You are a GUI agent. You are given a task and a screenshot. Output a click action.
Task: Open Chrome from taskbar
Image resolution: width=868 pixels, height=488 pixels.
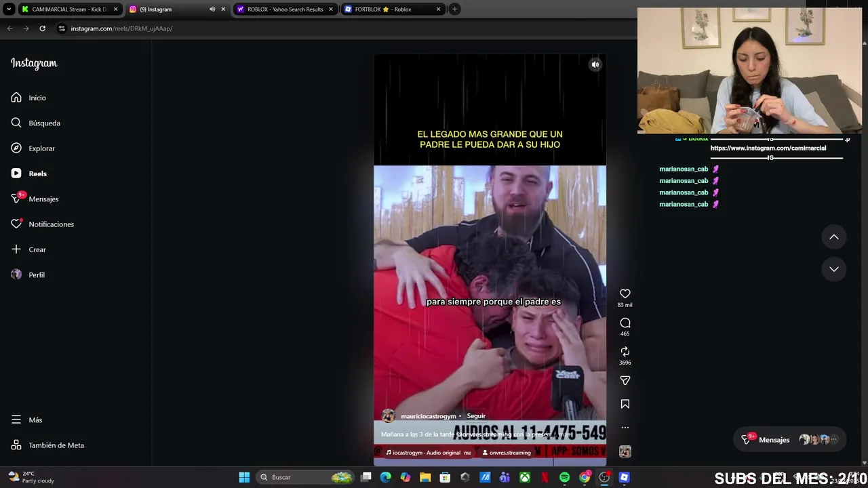coord(585,477)
